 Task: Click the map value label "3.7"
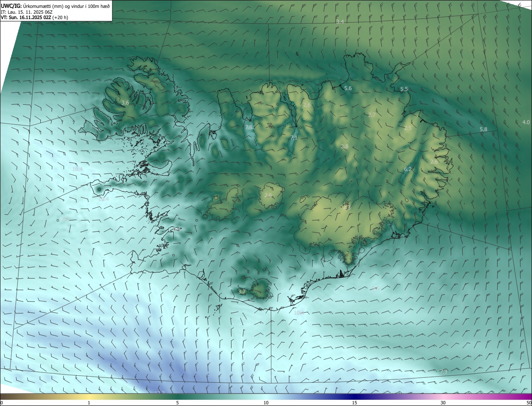point(242,292)
